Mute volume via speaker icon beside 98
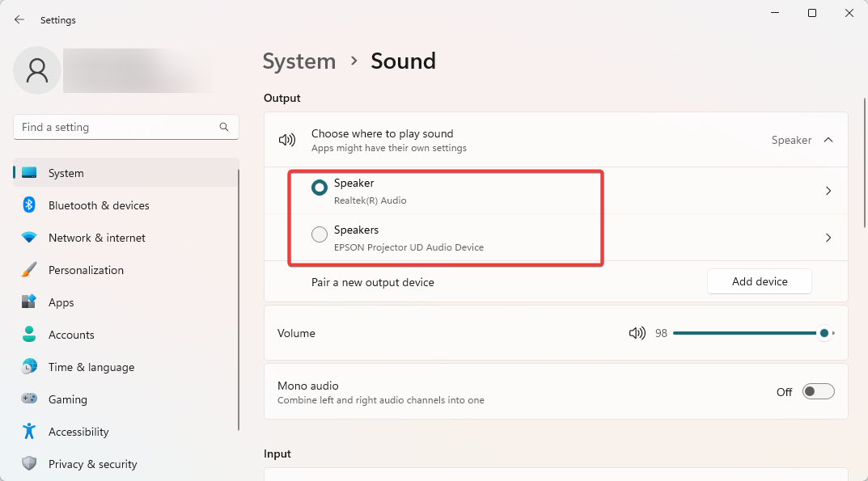Screen dimensions: 868x481 click(x=637, y=333)
